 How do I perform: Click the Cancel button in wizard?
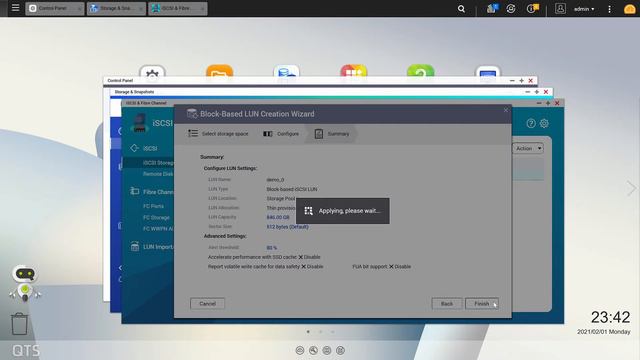click(207, 304)
